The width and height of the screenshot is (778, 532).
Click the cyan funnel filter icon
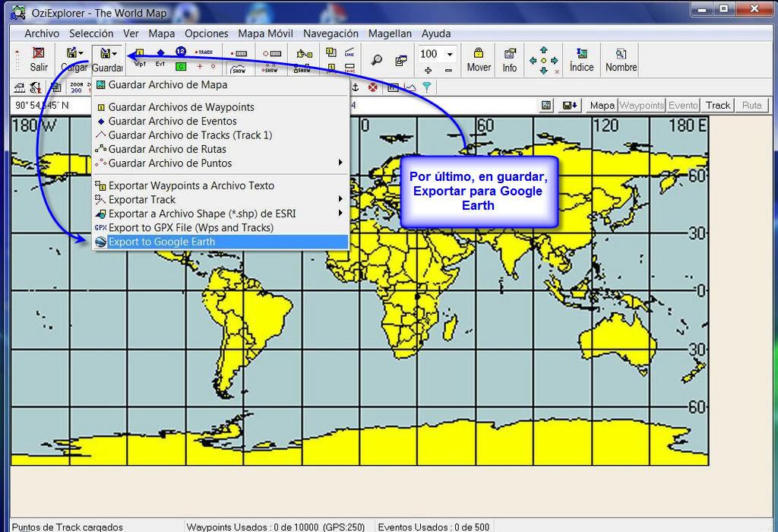427,88
